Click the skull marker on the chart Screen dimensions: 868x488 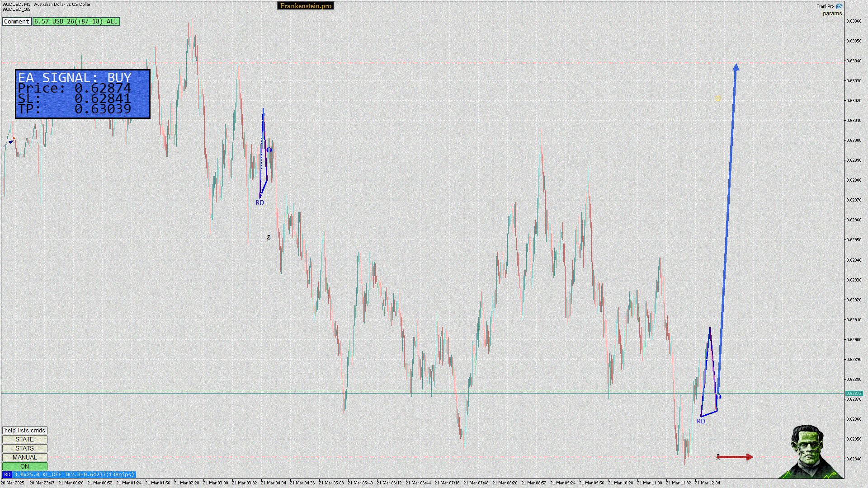tap(269, 238)
